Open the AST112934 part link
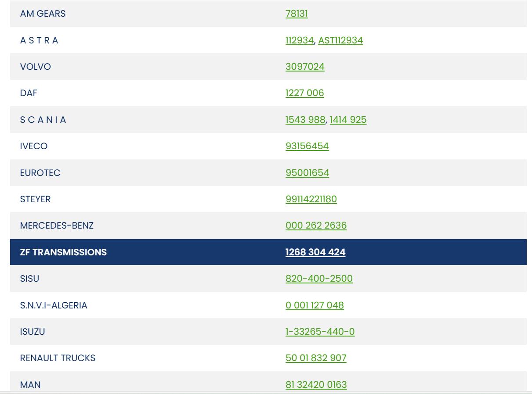Image resolution: width=532 pixels, height=394 pixels. 340,40
